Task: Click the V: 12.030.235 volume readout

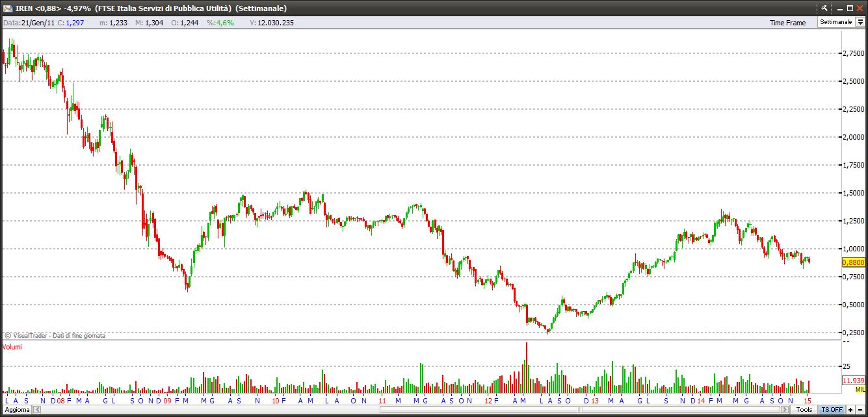Action: pos(272,23)
